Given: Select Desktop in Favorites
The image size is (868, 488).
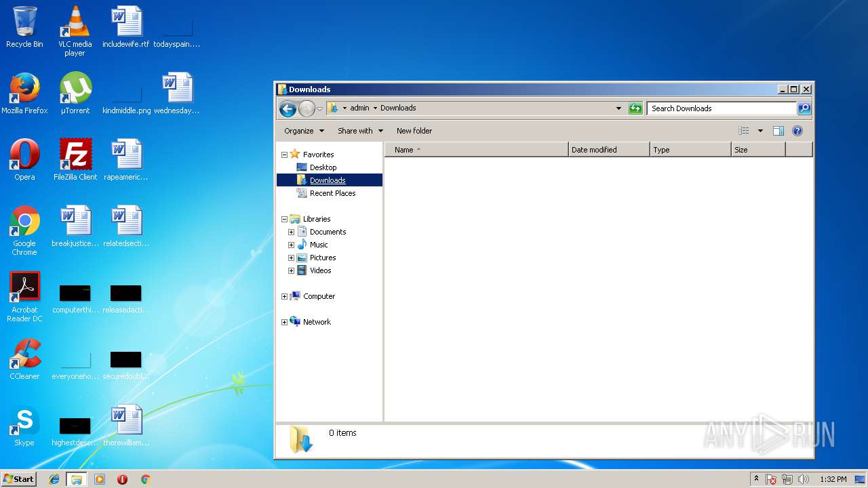Looking at the screenshot, I should tap(323, 167).
